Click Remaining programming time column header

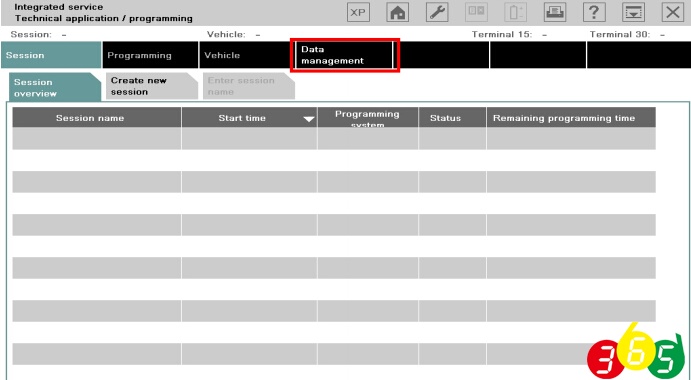coord(571,118)
